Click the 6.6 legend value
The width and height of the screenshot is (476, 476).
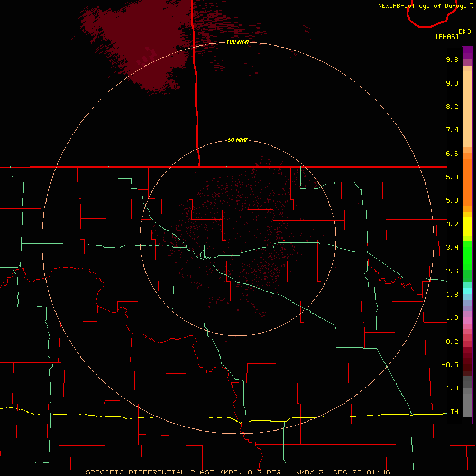(x=452, y=153)
